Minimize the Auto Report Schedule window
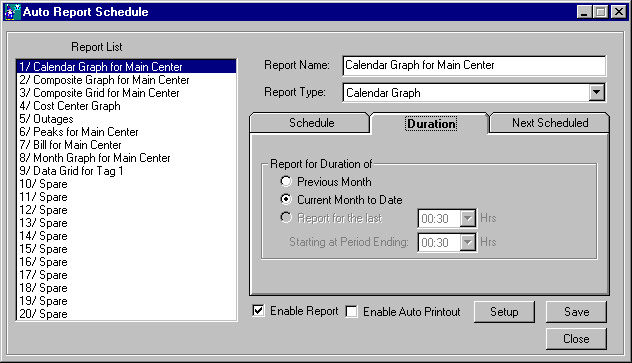632x363 pixels. (x=584, y=12)
